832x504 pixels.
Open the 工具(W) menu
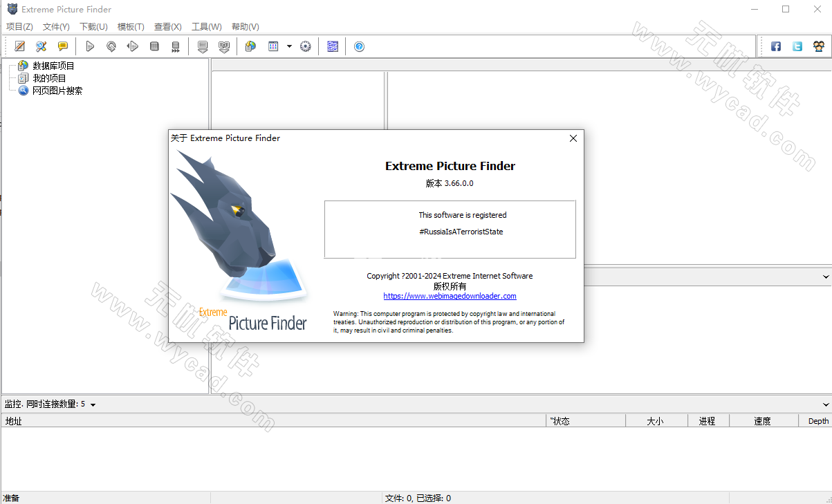pos(206,26)
